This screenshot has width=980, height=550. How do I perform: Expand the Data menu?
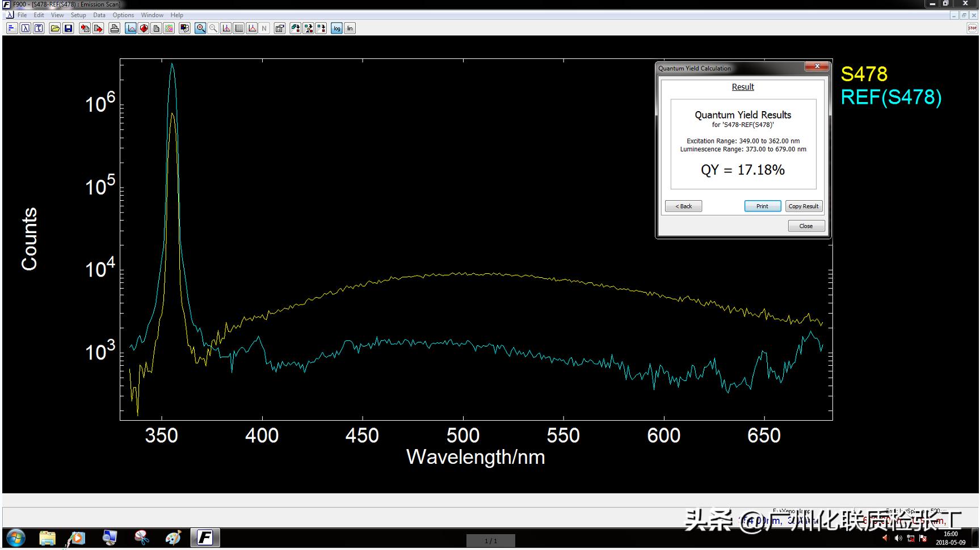point(99,15)
